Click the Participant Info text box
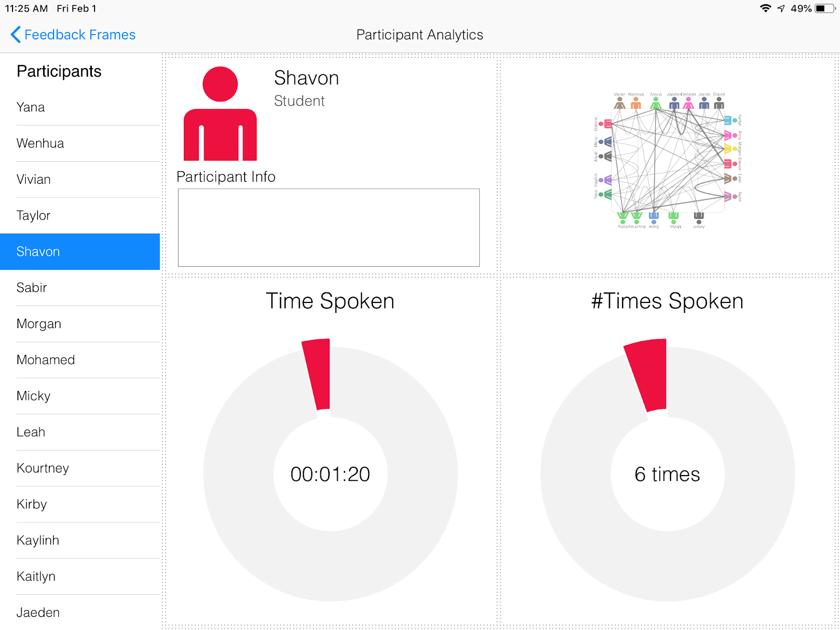The height and width of the screenshot is (630, 840). 329,227
